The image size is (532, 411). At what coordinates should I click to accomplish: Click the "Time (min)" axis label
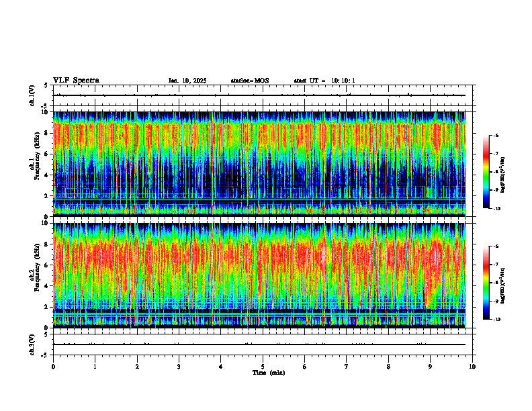tap(269, 373)
